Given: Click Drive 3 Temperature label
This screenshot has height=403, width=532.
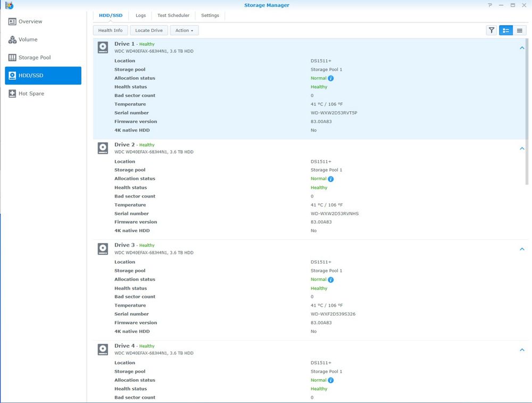Looking at the screenshot, I should (x=130, y=306).
